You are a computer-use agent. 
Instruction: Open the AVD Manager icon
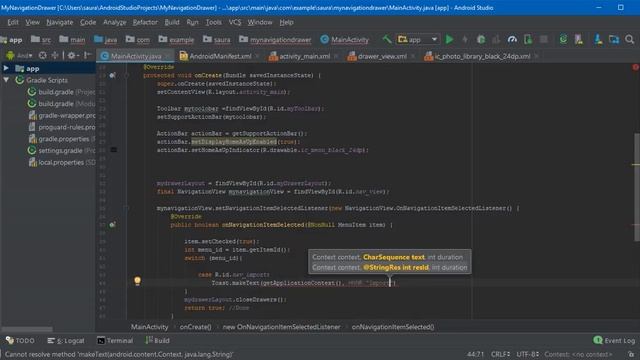[579, 39]
